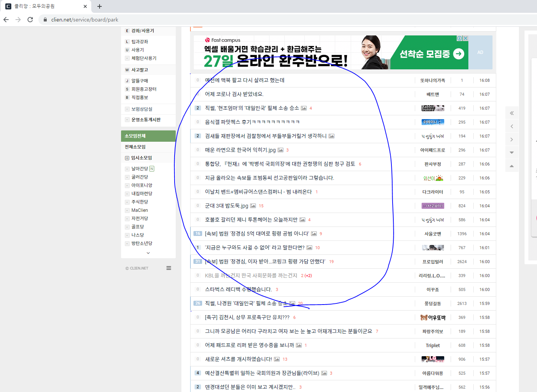This screenshot has width=537, height=392.
Task: Open a new browser tab
Action: (100, 6)
